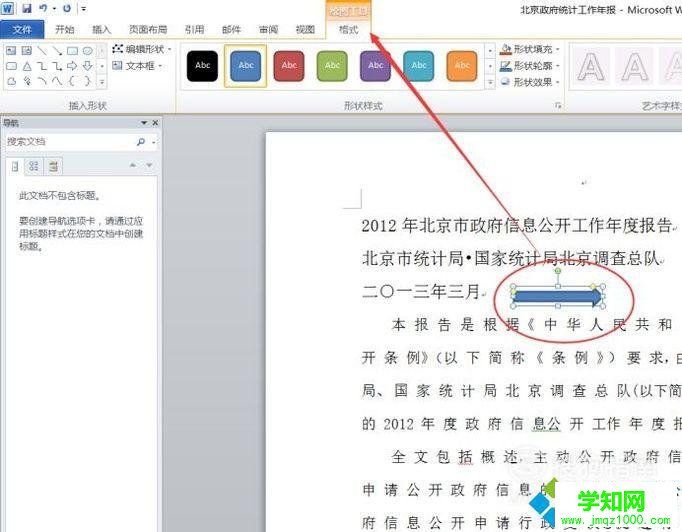Apply the orange Abc shape style
Screen dimensions: 682x532
[462, 66]
